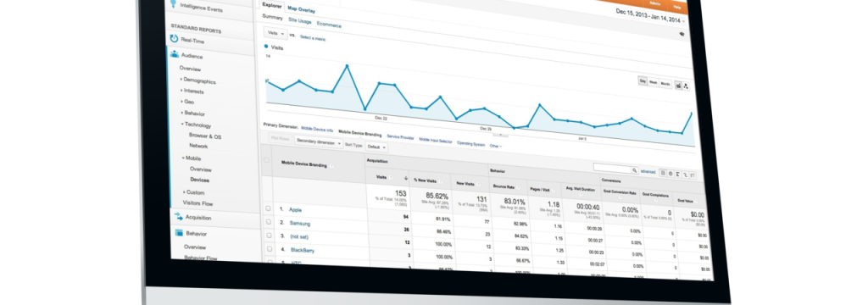The image size is (868, 305).
Task: Click into the table search input field
Action: pyautogui.click(x=612, y=169)
